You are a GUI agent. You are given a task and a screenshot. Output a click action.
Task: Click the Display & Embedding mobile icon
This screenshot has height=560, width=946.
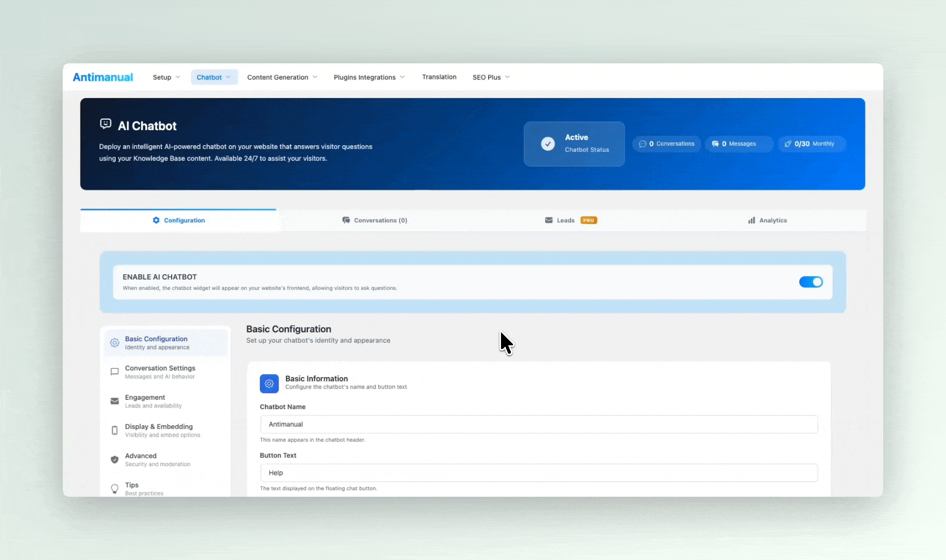tap(115, 430)
